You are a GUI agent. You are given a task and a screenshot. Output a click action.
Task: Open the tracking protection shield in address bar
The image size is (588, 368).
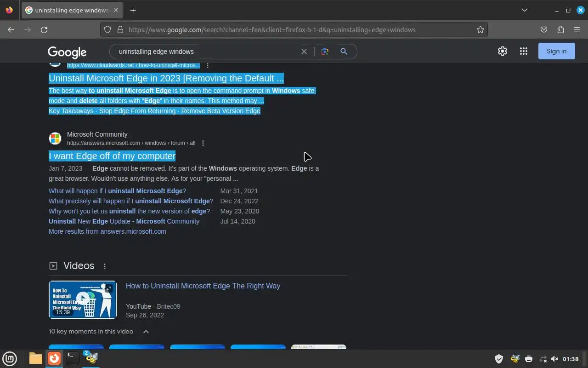[x=107, y=29]
